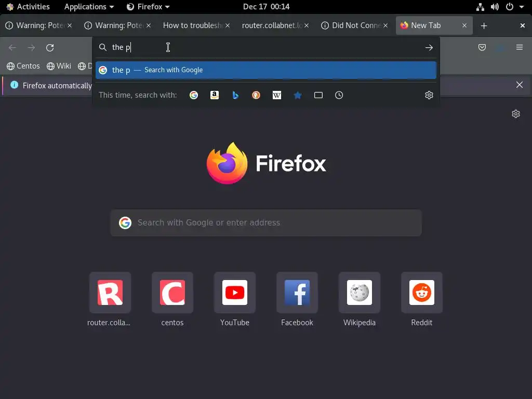532x399 pixels.
Task: Open Applications menu dropdown
Action: click(89, 7)
